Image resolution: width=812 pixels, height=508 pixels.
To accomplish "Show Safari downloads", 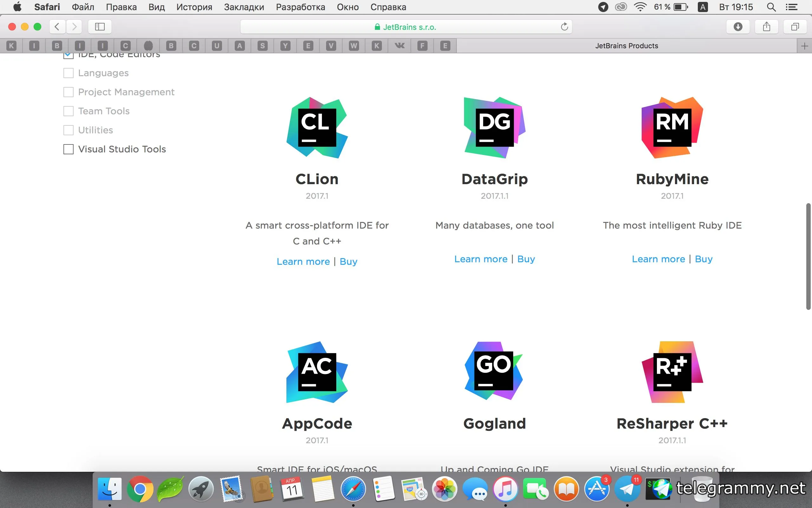I will [738, 27].
